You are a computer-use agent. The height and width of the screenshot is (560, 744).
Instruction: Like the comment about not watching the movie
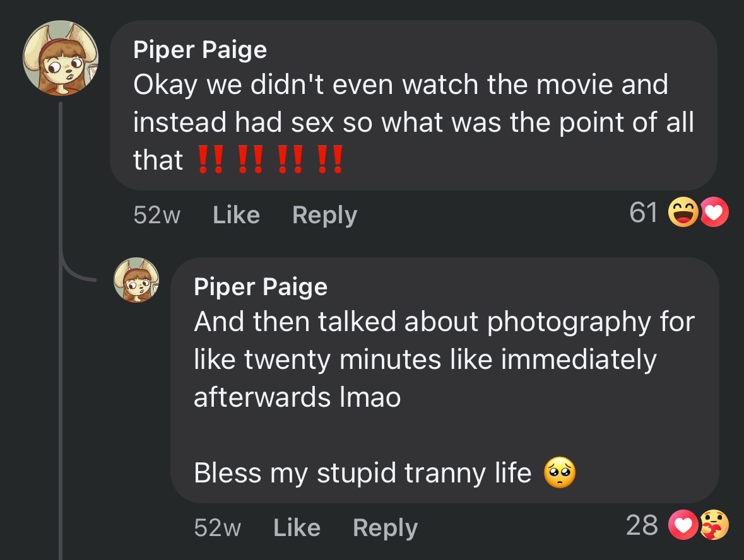pyautogui.click(x=236, y=215)
